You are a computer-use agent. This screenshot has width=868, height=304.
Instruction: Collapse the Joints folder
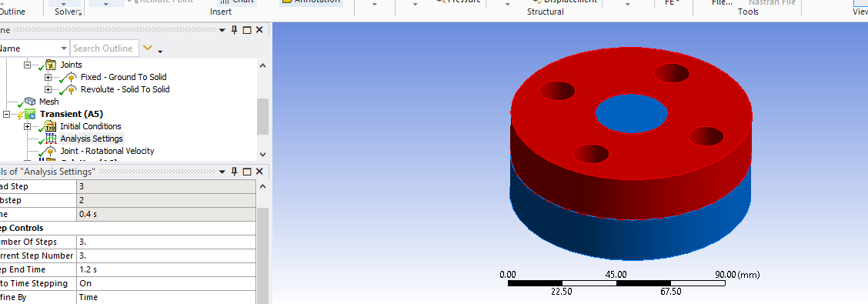(x=27, y=65)
